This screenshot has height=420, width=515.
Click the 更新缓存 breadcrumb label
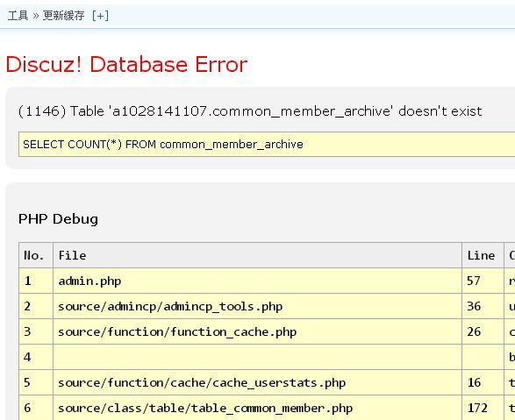[x=63, y=16]
